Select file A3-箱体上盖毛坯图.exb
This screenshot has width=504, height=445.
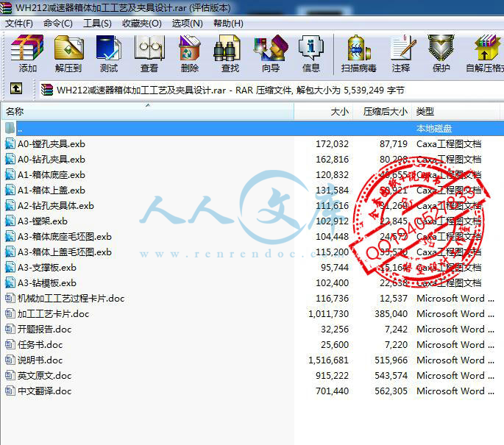click(x=65, y=252)
